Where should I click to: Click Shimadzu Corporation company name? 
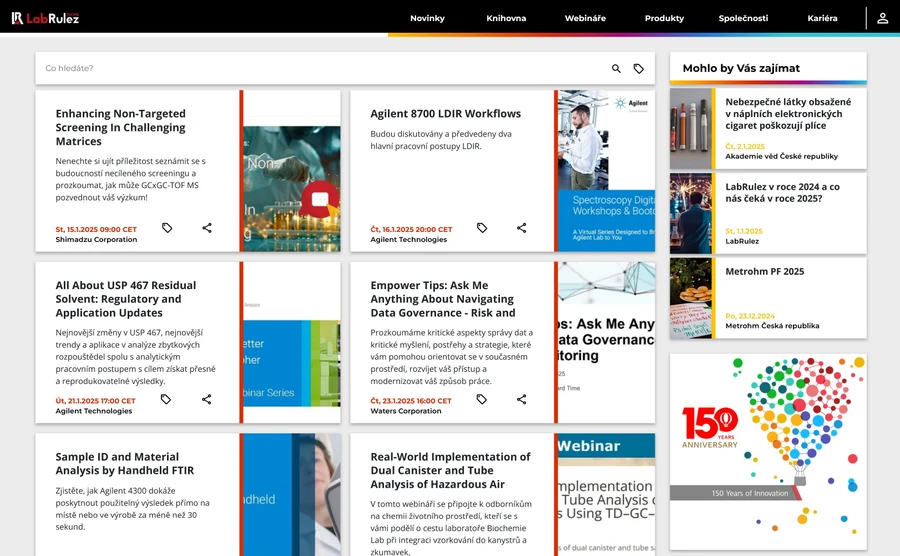pyautogui.click(x=96, y=240)
